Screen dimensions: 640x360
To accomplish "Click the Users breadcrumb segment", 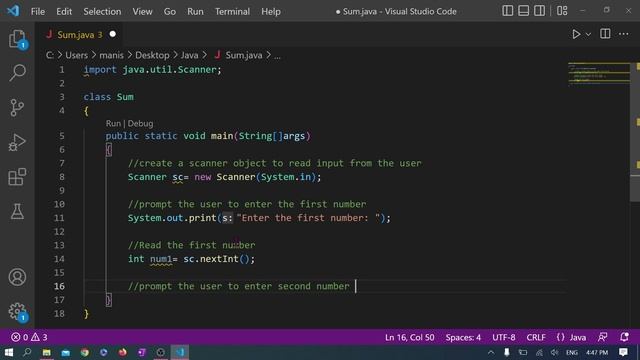I will pos(76,55).
